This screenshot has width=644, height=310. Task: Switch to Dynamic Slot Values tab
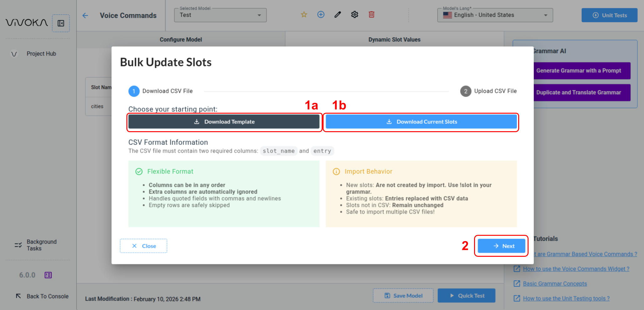[394, 40]
